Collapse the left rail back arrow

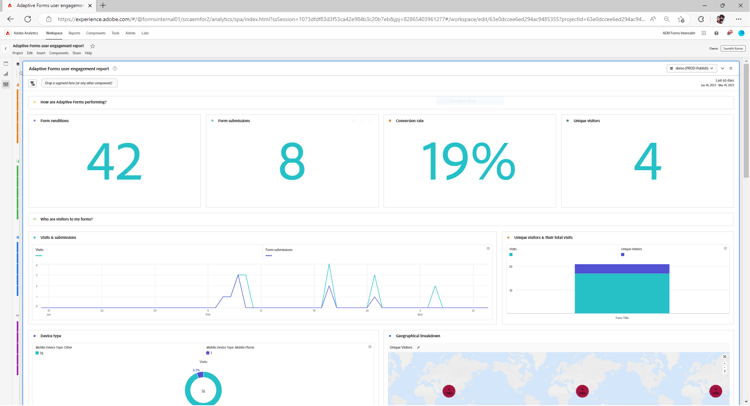tap(6, 48)
